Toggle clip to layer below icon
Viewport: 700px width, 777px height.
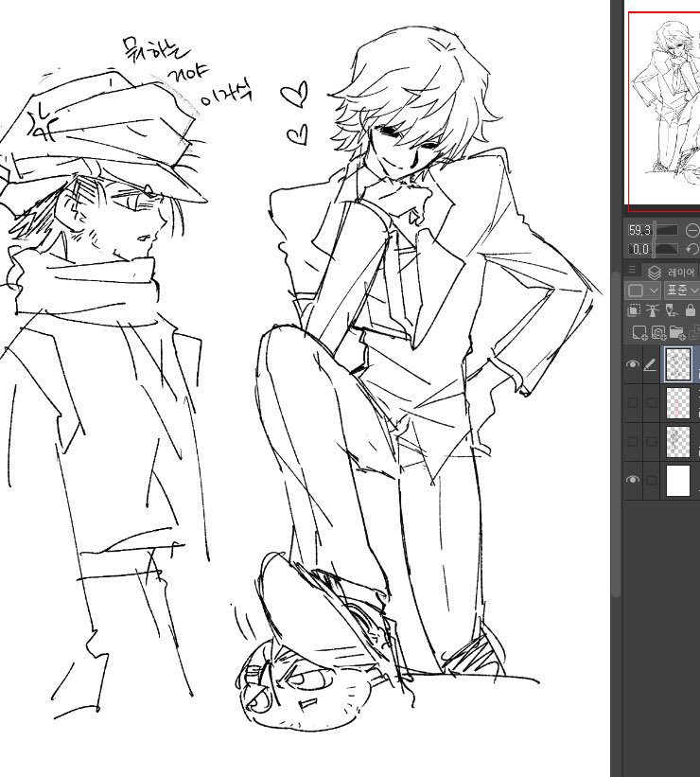[634, 310]
